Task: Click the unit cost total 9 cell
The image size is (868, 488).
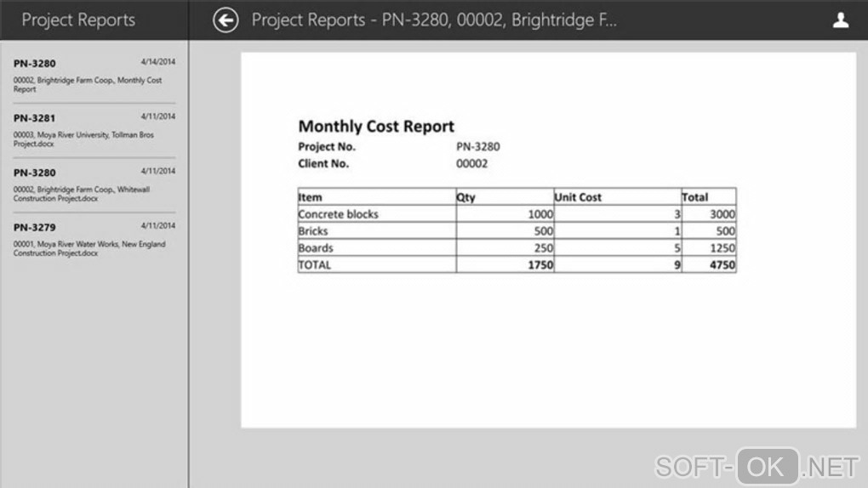Action: (x=618, y=264)
